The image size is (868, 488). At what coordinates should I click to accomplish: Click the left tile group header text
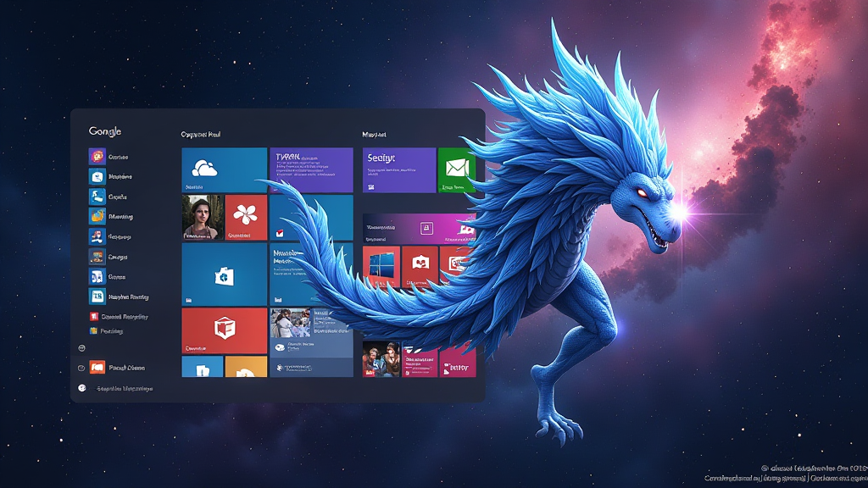click(x=201, y=135)
